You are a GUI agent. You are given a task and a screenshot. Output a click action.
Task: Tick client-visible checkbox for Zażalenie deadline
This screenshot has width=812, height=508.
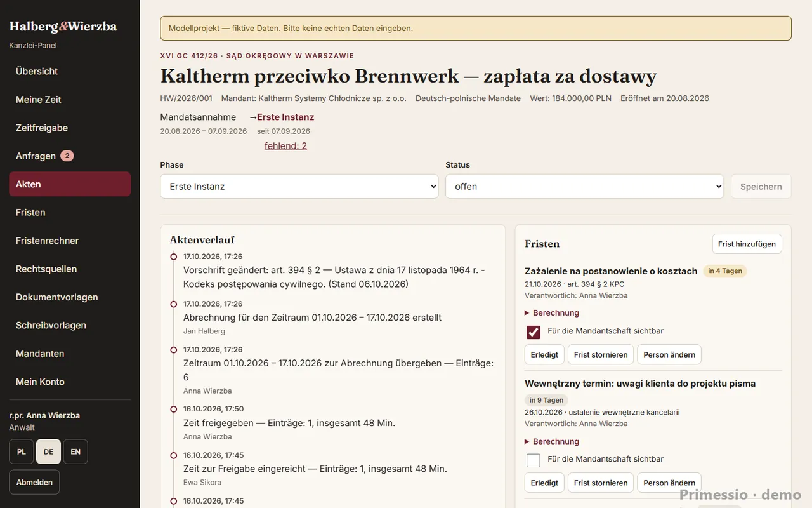(534, 332)
